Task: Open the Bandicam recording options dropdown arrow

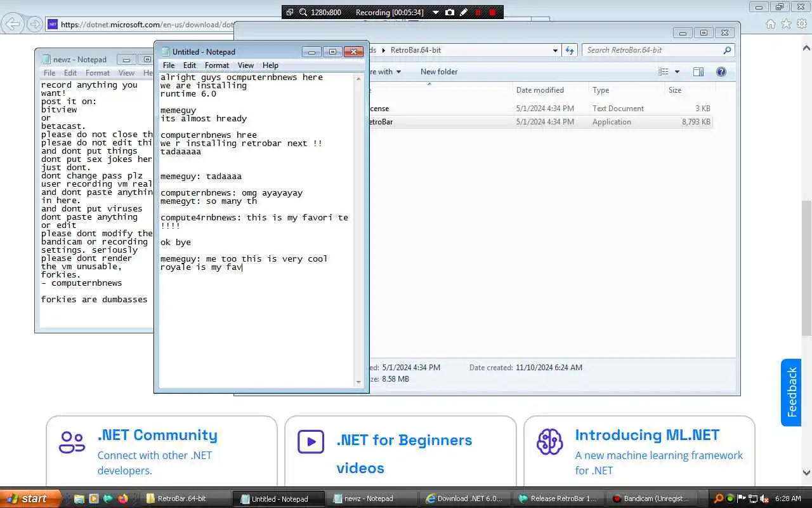Action: 435,12
